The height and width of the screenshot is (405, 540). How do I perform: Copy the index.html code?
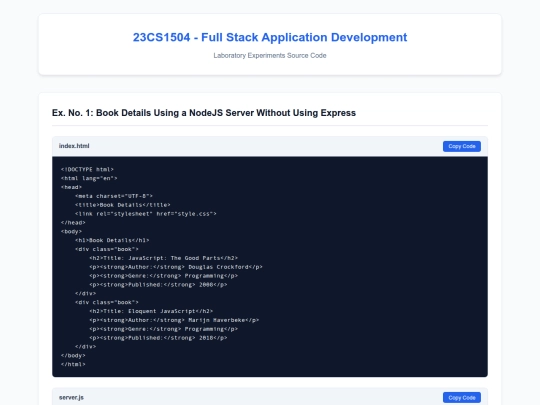pyautogui.click(x=461, y=146)
